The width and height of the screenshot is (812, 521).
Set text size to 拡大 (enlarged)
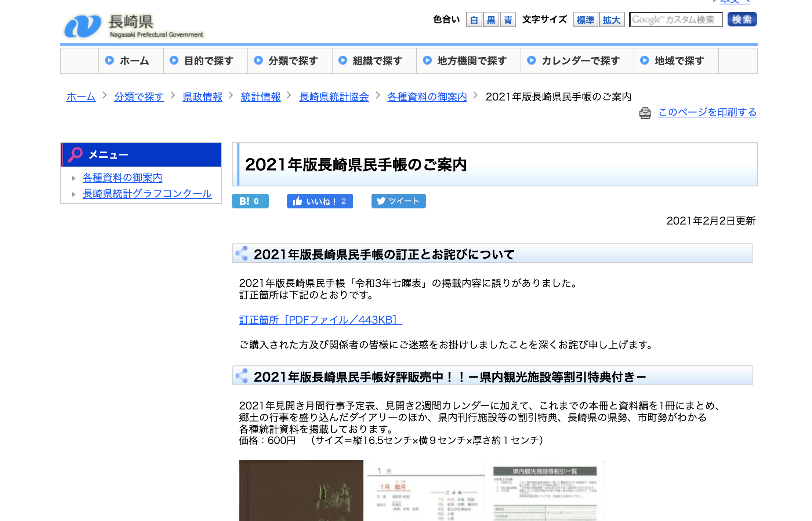click(x=611, y=20)
